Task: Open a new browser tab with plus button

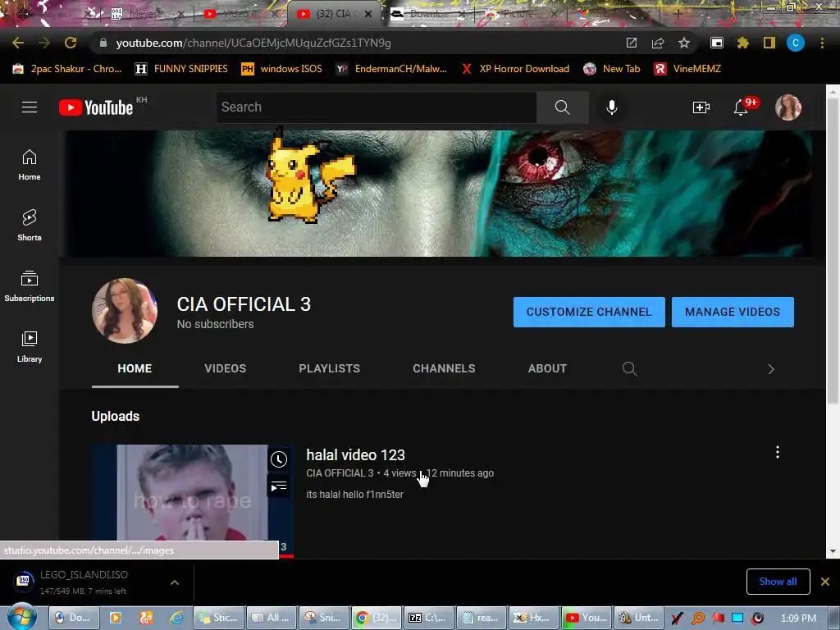Action: 678,14
